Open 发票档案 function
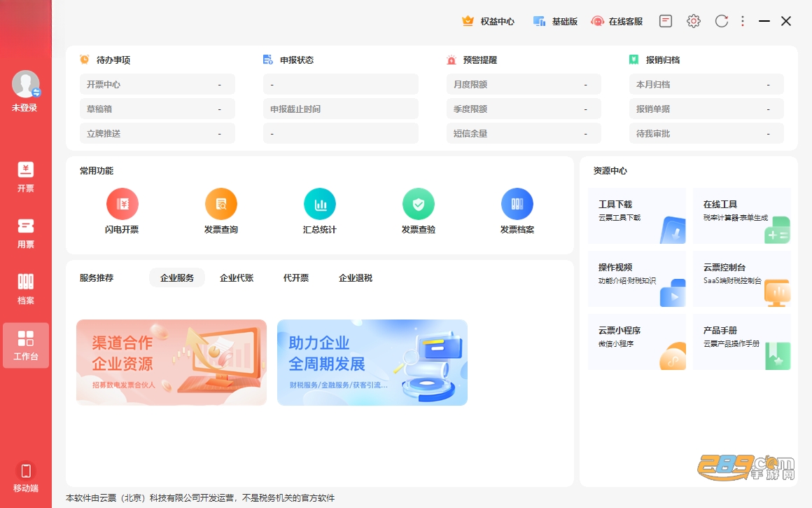 517,211
